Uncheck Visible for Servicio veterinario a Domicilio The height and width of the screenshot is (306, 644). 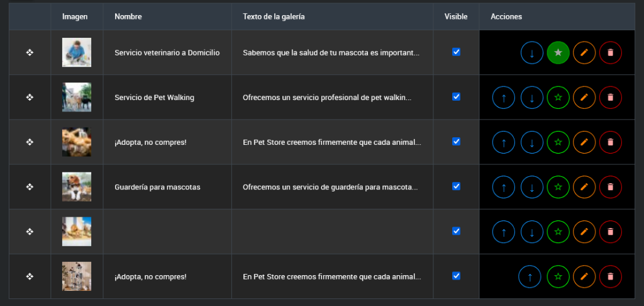click(457, 52)
